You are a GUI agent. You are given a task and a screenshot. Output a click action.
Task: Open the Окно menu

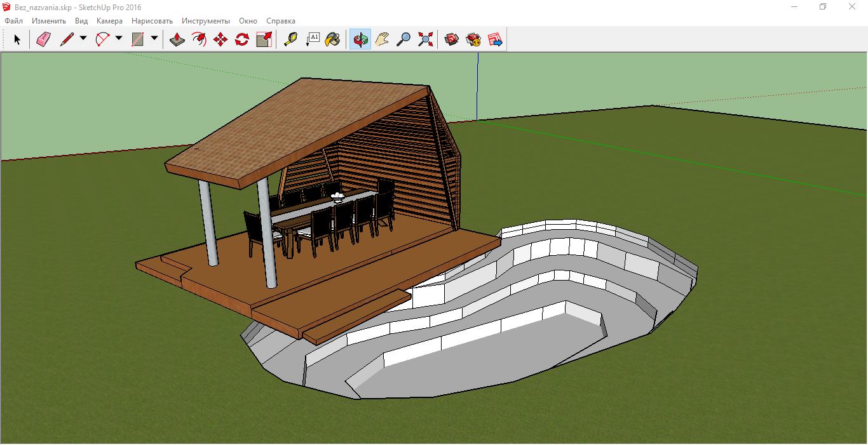[248, 21]
